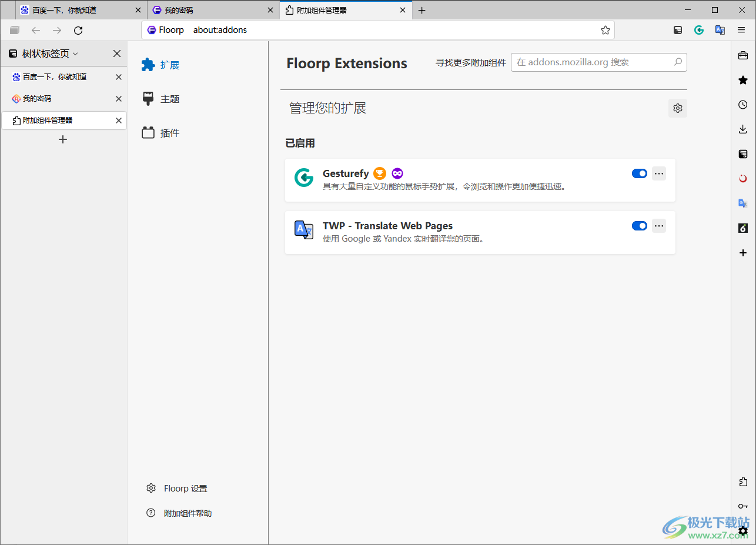Open the history panel in the right sidebar
This screenshot has width=756, height=545.
[742, 104]
